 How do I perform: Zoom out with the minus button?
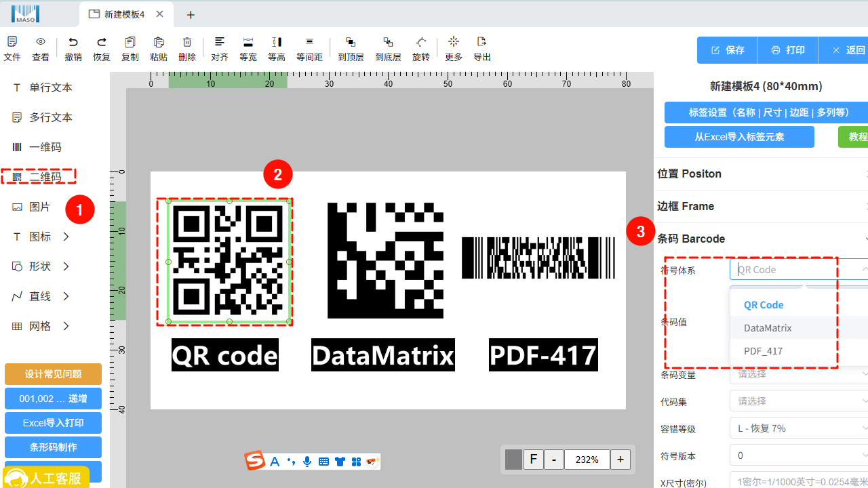(x=553, y=460)
